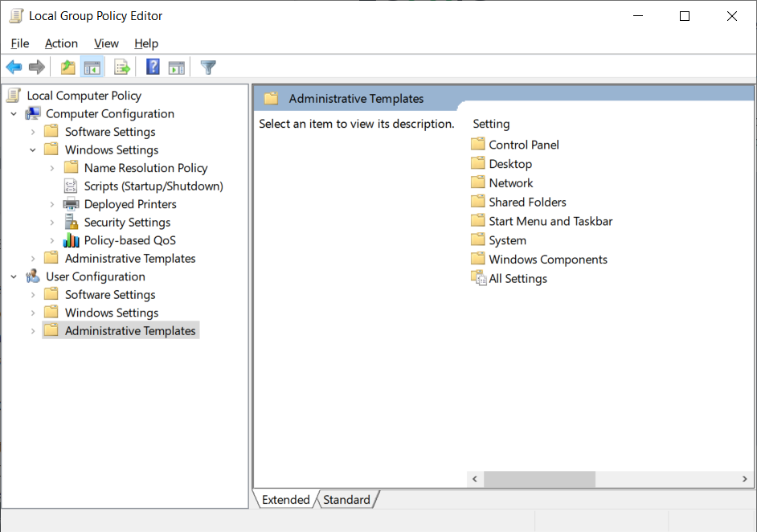Click the Export List toolbar icon

(x=122, y=68)
